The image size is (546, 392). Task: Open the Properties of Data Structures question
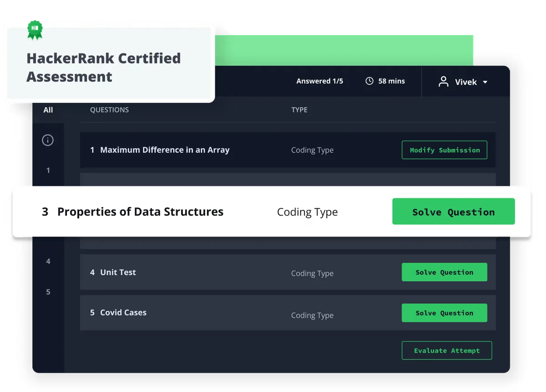tap(140, 211)
